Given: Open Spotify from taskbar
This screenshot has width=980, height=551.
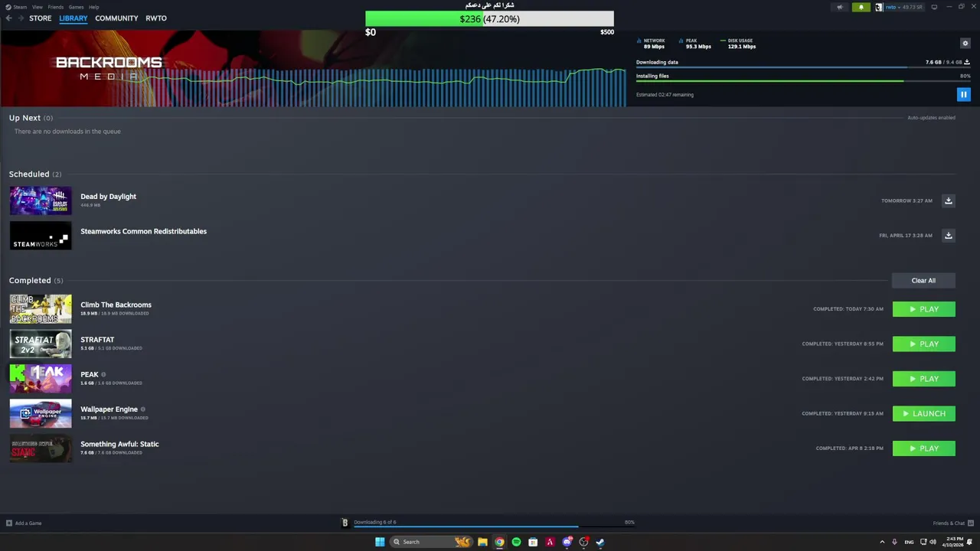Looking at the screenshot, I should tap(516, 542).
